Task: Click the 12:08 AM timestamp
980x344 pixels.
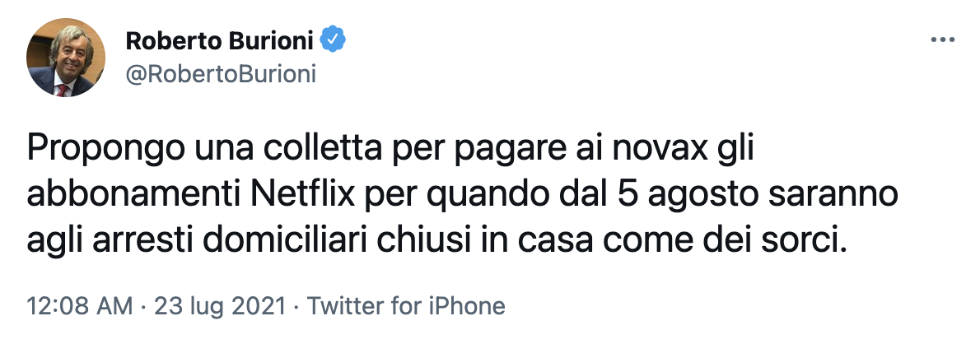Action: tap(79, 308)
